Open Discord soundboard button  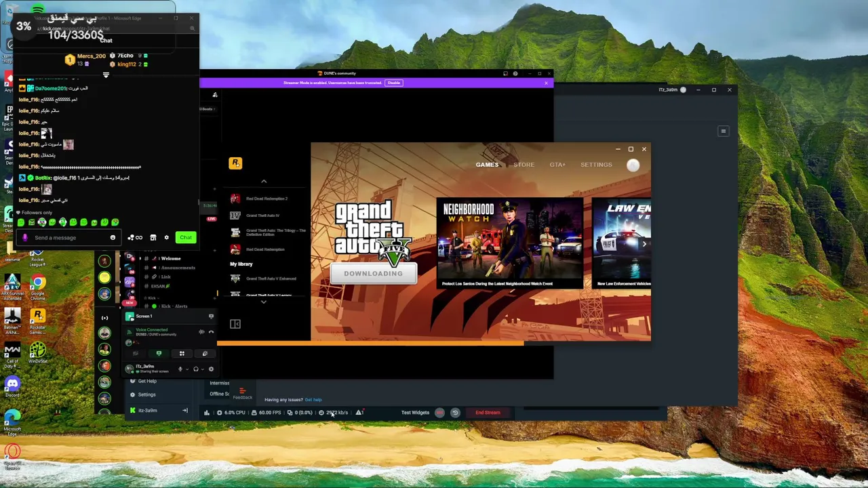pyautogui.click(x=205, y=353)
